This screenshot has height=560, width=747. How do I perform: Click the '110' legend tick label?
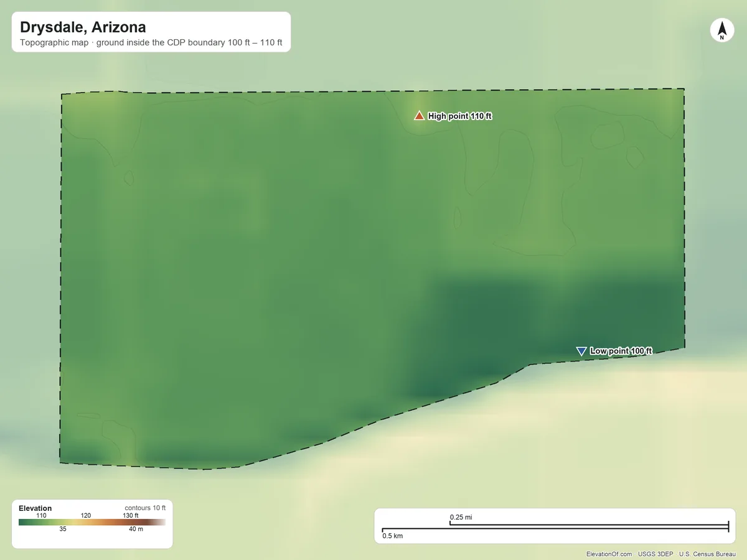point(41,516)
